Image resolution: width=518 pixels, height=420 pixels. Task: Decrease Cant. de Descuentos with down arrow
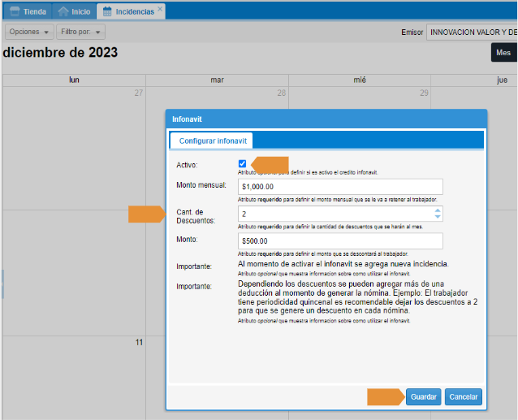click(x=438, y=217)
